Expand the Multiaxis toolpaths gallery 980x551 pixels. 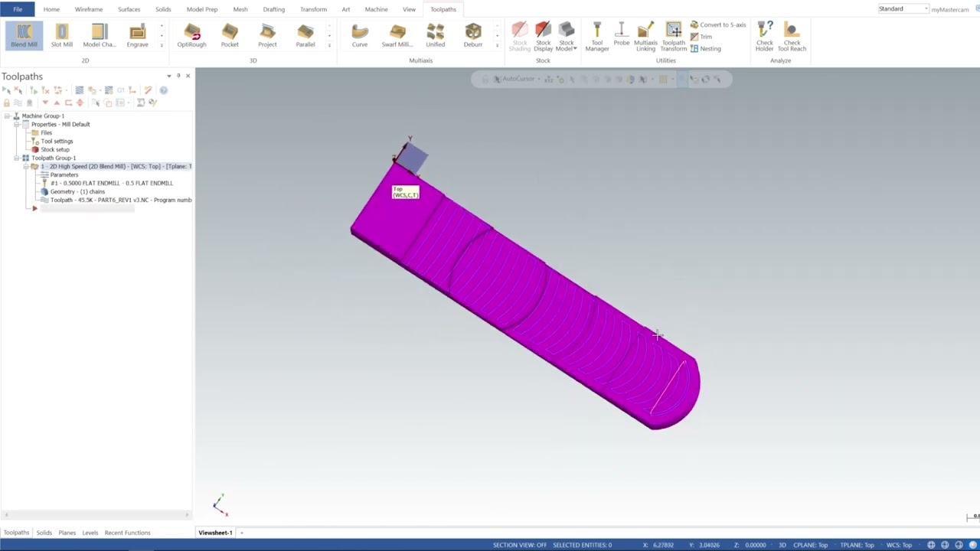tap(497, 45)
